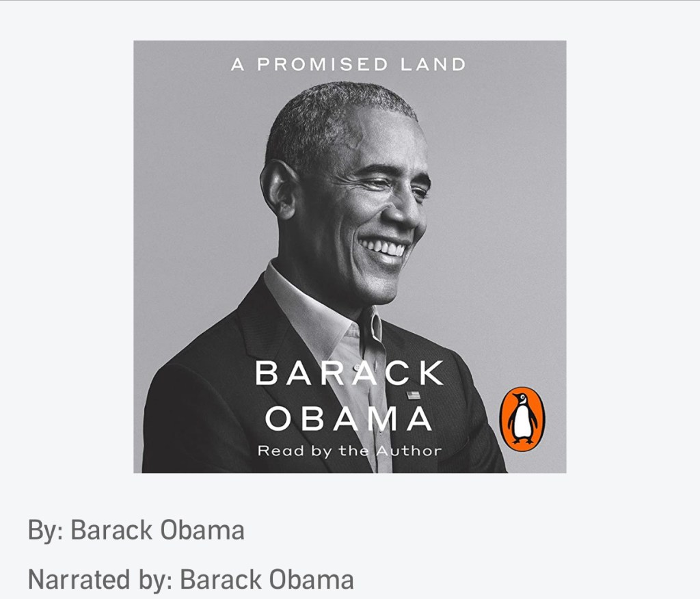Image resolution: width=700 pixels, height=599 pixels.
Task: Click the flag lapel pin on jacket
Action: [x=414, y=395]
